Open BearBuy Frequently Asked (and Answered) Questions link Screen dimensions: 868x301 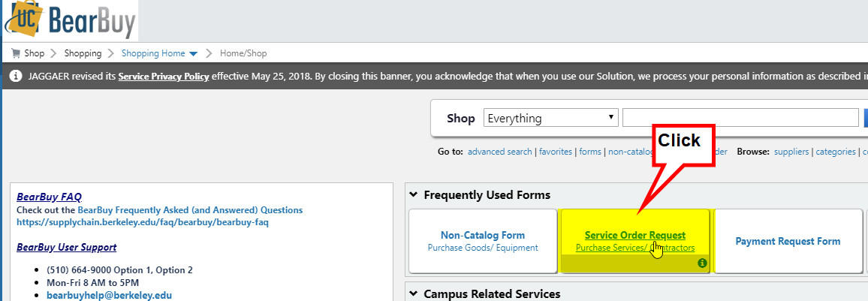(x=190, y=210)
